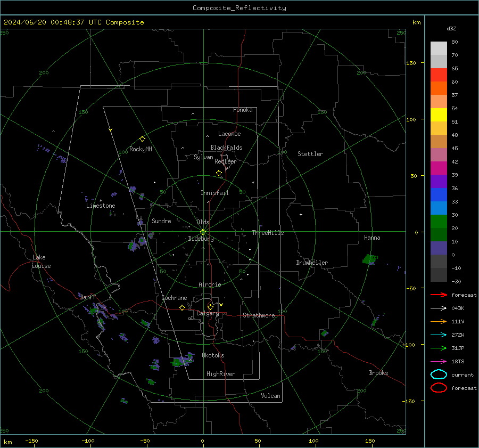The width and height of the screenshot is (479, 448).
Task: Click the Cochrane town label
Action: pyautogui.click(x=174, y=298)
